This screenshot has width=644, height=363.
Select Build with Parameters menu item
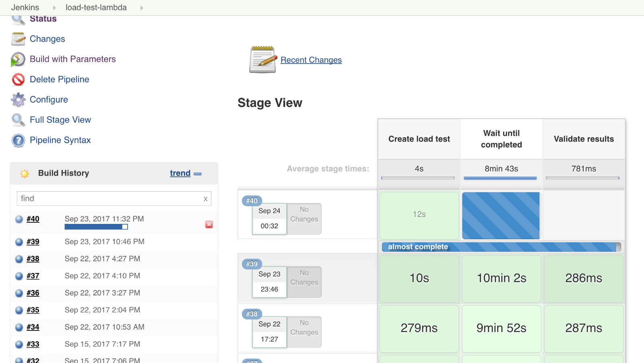point(72,59)
